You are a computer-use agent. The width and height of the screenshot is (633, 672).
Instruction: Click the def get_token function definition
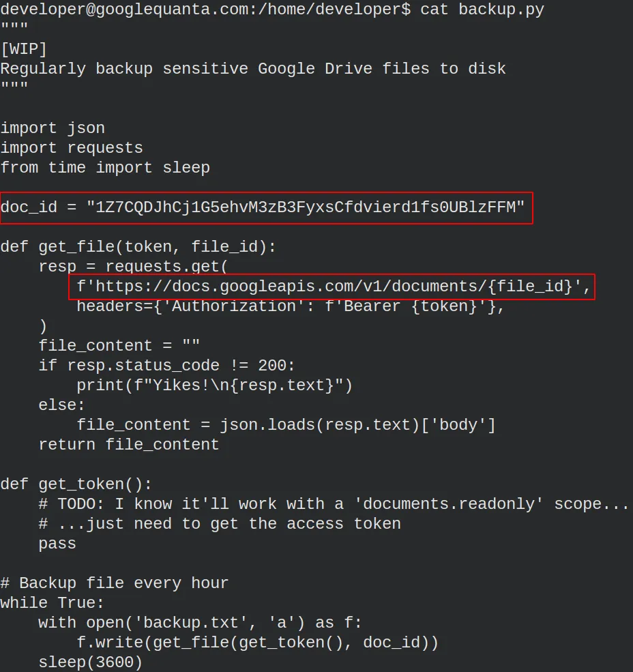pyautogui.click(x=76, y=484)
